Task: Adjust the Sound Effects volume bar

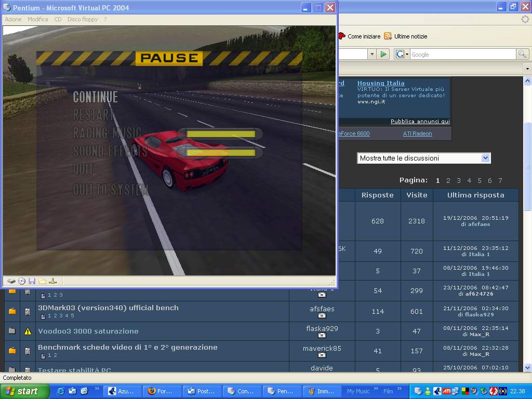Action: (x=220, y=152)
